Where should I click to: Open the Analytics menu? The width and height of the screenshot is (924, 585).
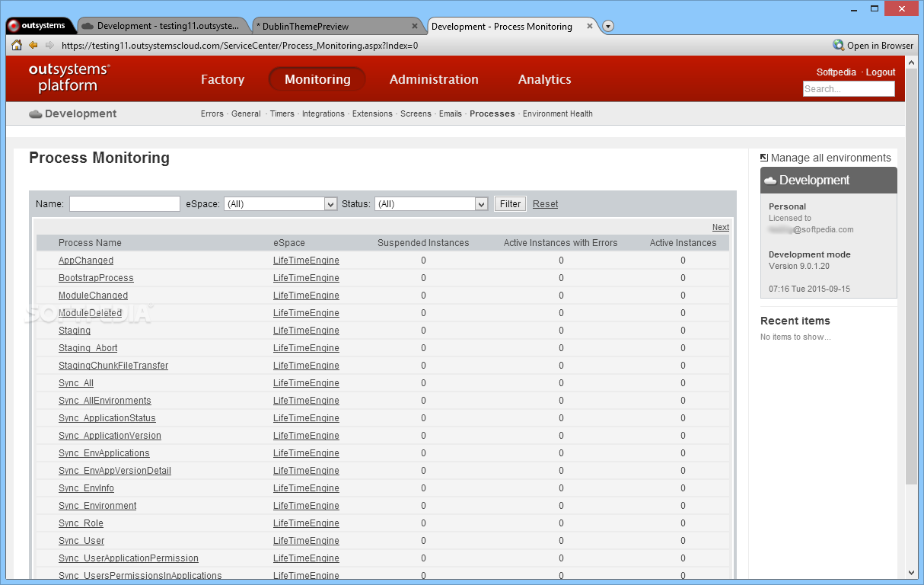545,79
